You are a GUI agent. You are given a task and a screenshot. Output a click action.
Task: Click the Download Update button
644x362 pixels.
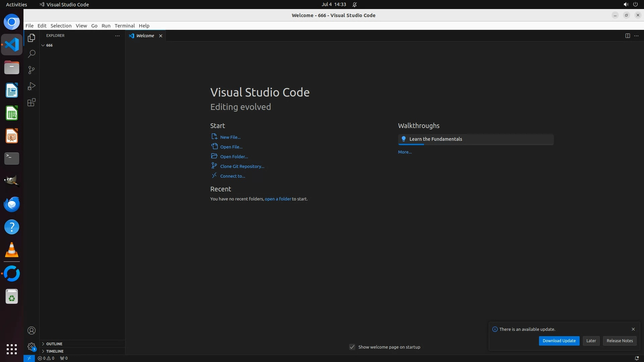pos(559,341)
